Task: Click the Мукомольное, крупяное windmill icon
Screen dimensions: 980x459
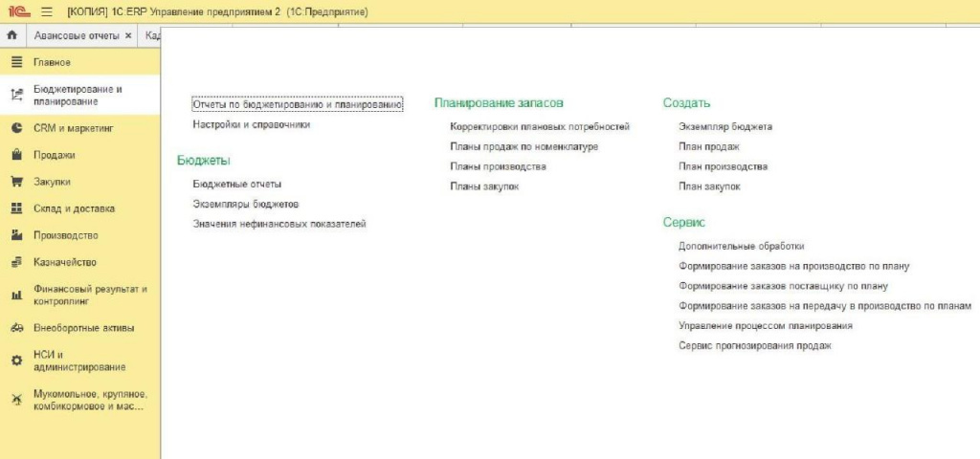Action: pyautogui.click(x=17, y=401)
